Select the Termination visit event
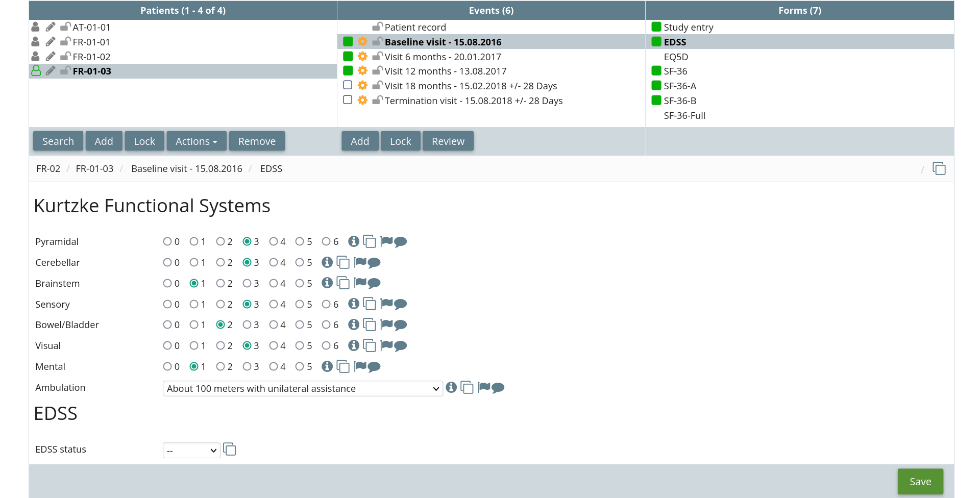This screenshot has height=498, width=980. 473,101
